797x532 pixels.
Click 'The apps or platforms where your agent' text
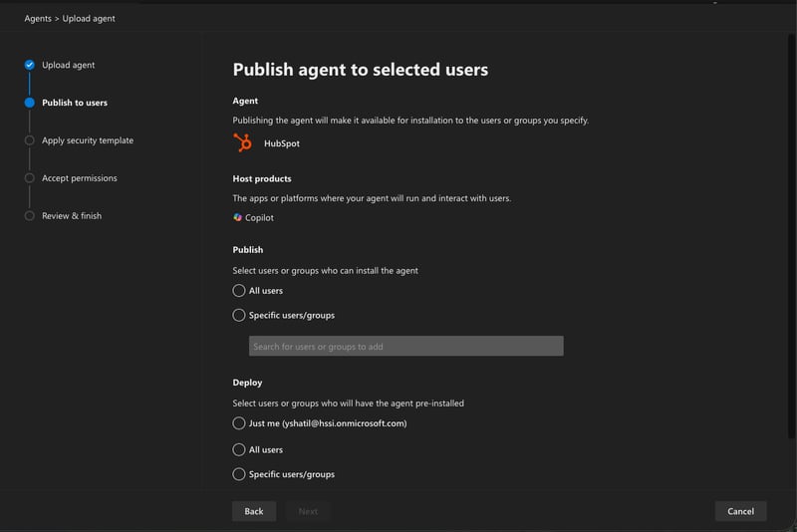click(x=372, y=198)
